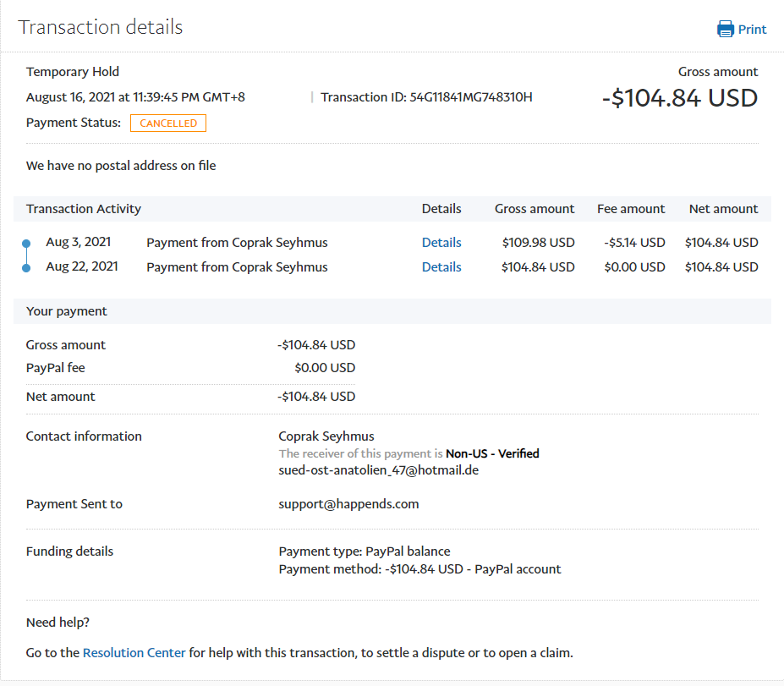Click the Transaction Activity section header
This screenshot has width=784, height=686.
[84, 209]
